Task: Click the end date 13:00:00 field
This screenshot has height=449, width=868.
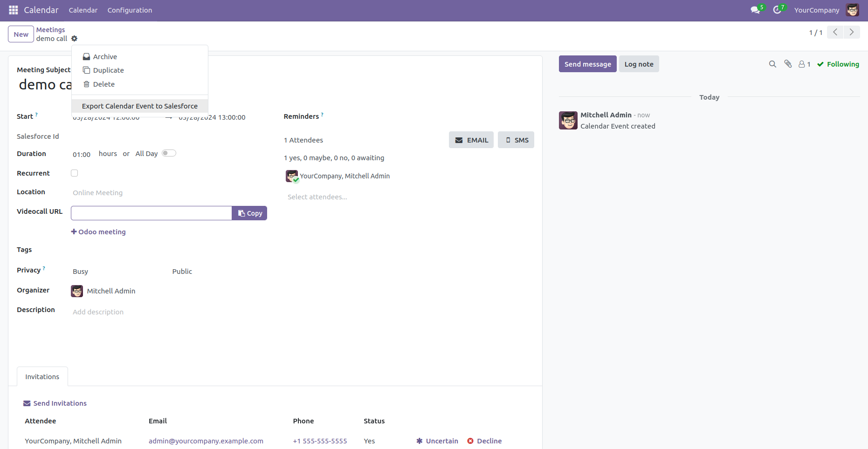Action: (x=212, y=117)
